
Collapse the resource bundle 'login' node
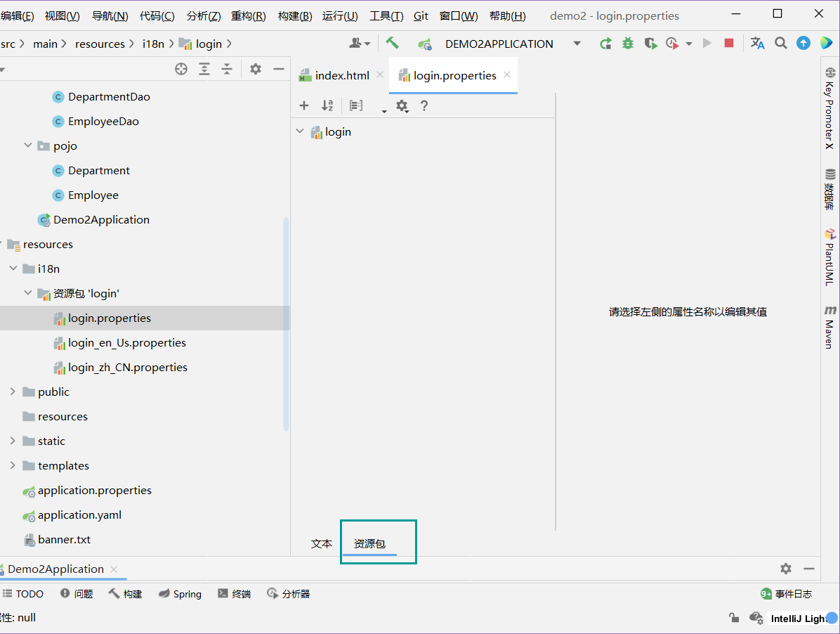click(28, 292)
